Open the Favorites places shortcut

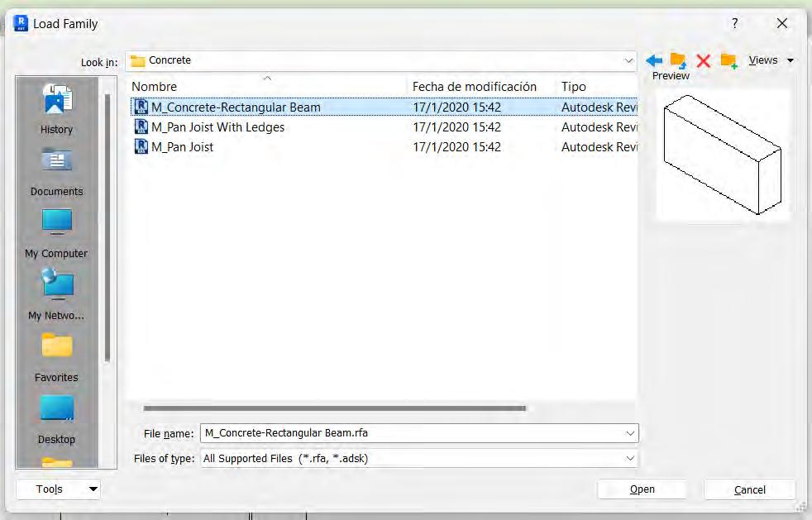[x=56, y=357]
